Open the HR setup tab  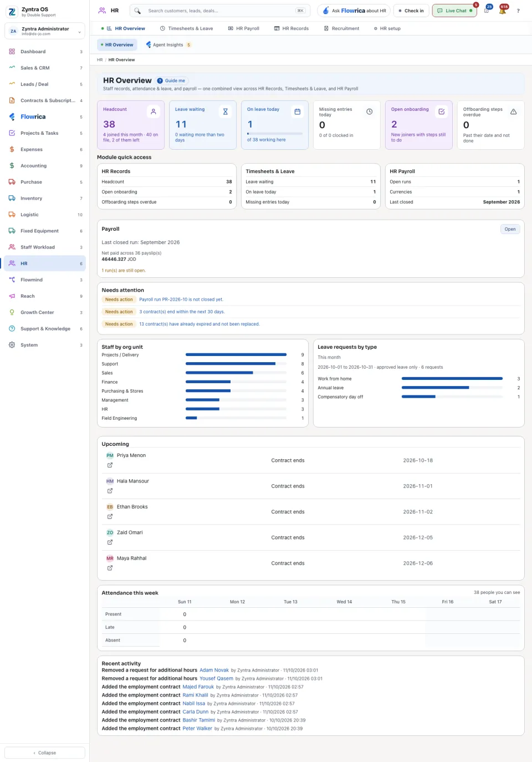[387, 28]
